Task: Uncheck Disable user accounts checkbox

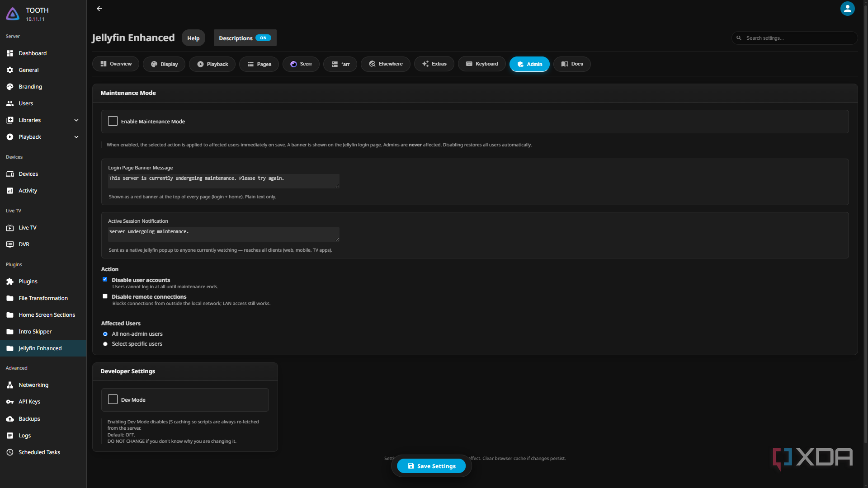Action: pos(105,280)
